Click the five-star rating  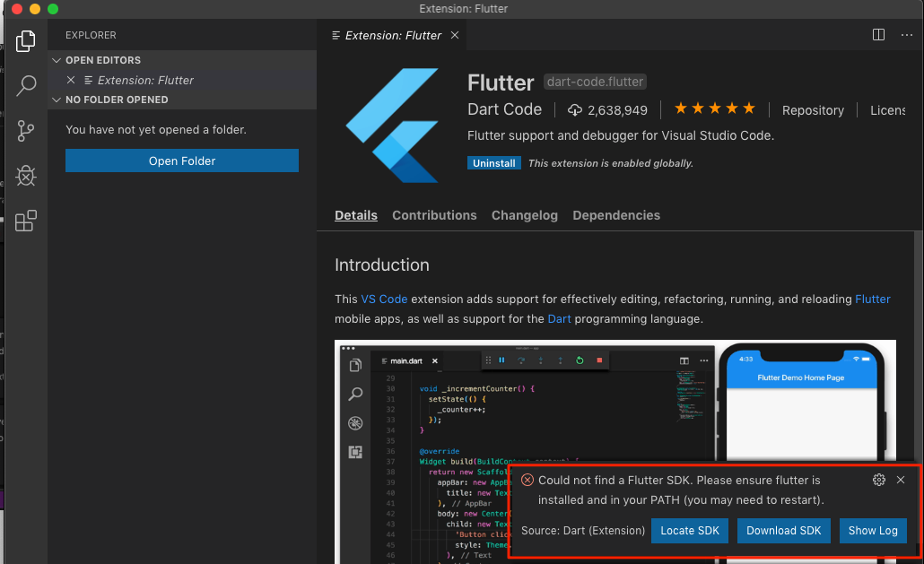(715, 108)
